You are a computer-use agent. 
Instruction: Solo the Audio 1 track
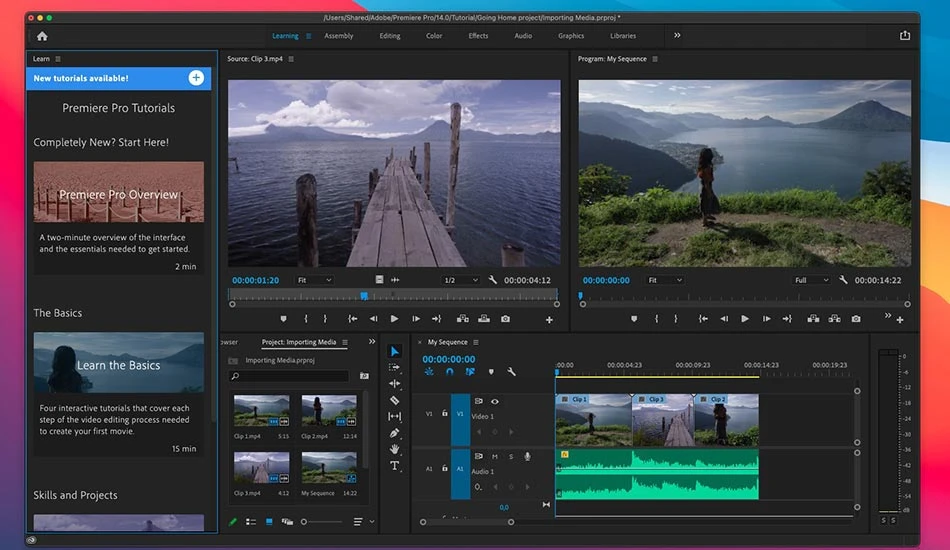tap(511, 457)
